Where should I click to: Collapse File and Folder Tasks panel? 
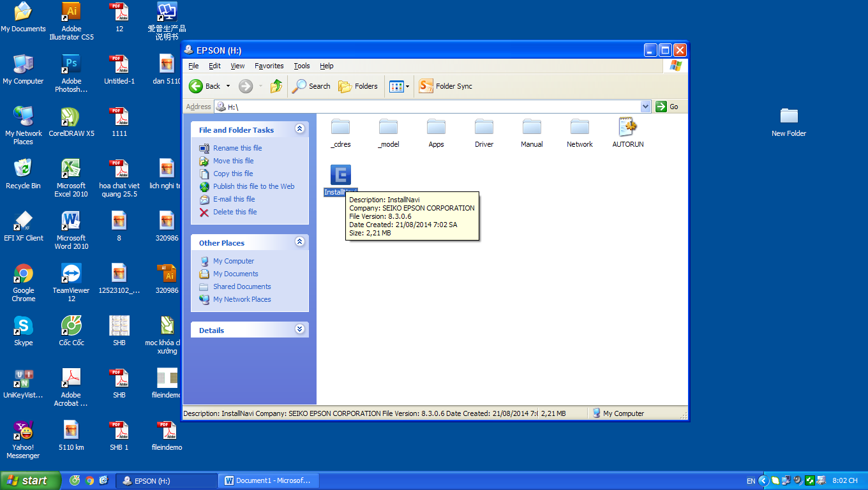[300, 130]
